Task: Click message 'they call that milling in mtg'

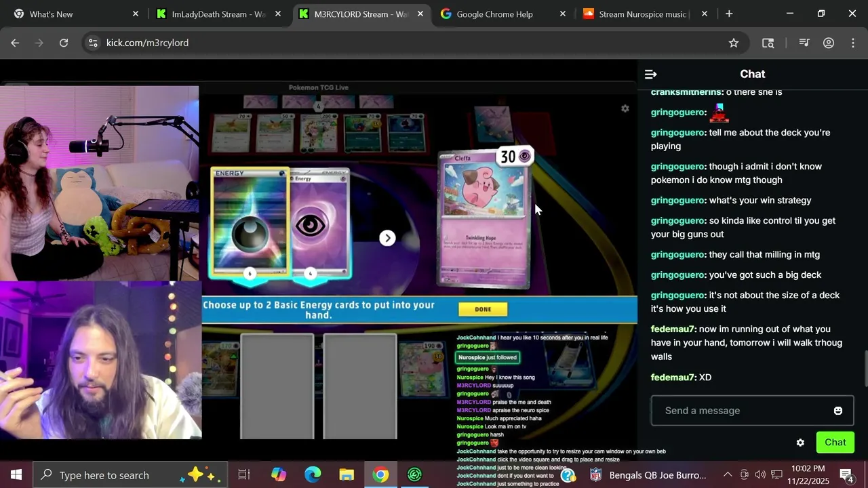Action: tap(764, 254)
